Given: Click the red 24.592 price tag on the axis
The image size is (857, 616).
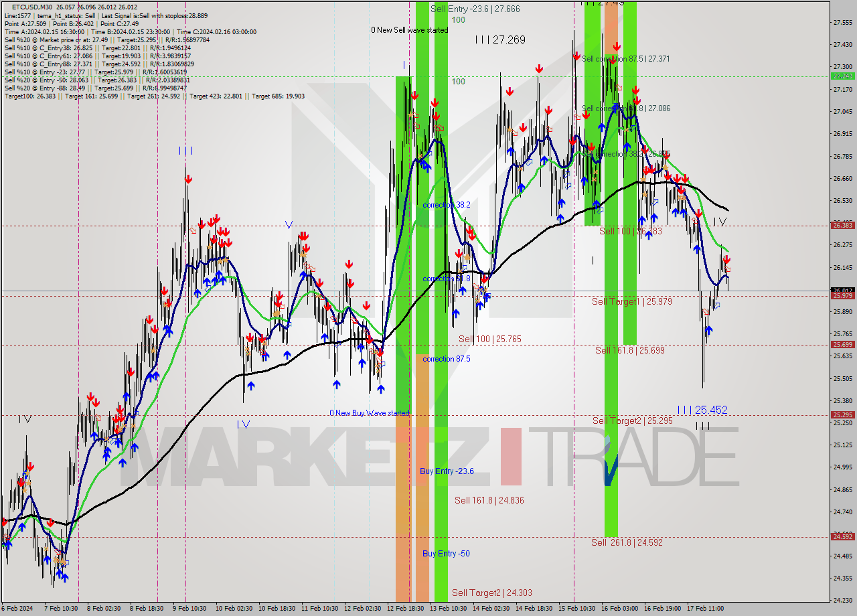Looking at the screenshot, I should [x=842, y=536].
